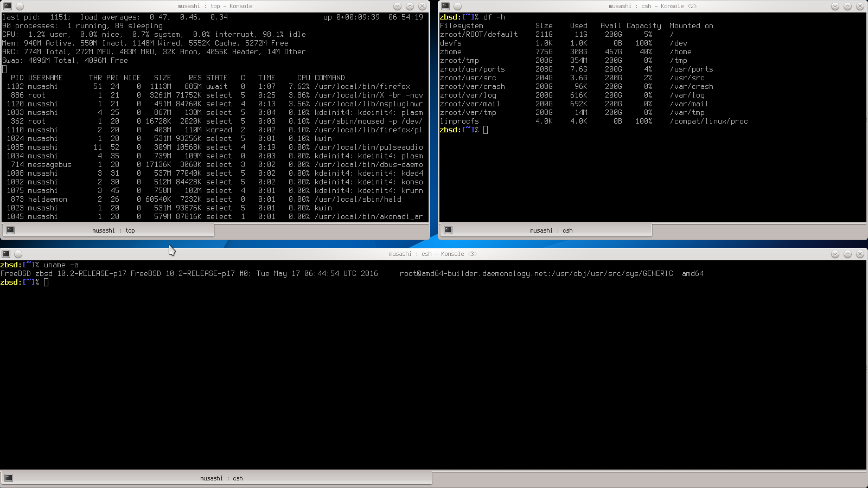Click terminal icon on Konsole <2> csh tab
The width and height of the screenshot is (868, 488).
pyautogui.click(x=448, y=230)
